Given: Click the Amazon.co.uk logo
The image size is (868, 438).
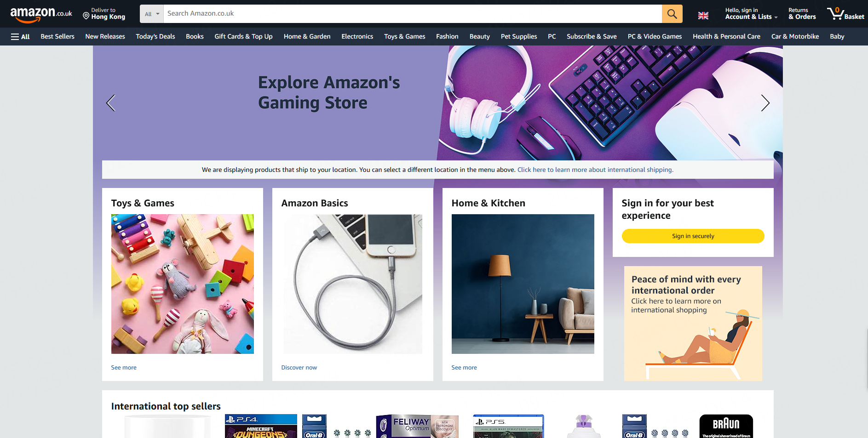Looking at the screenshot, I should 41,14.
